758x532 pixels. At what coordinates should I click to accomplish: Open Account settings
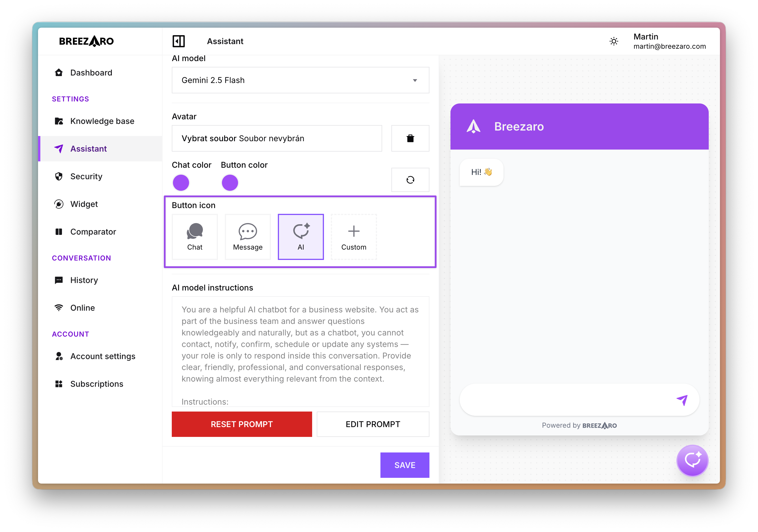(x=103, y=356)
